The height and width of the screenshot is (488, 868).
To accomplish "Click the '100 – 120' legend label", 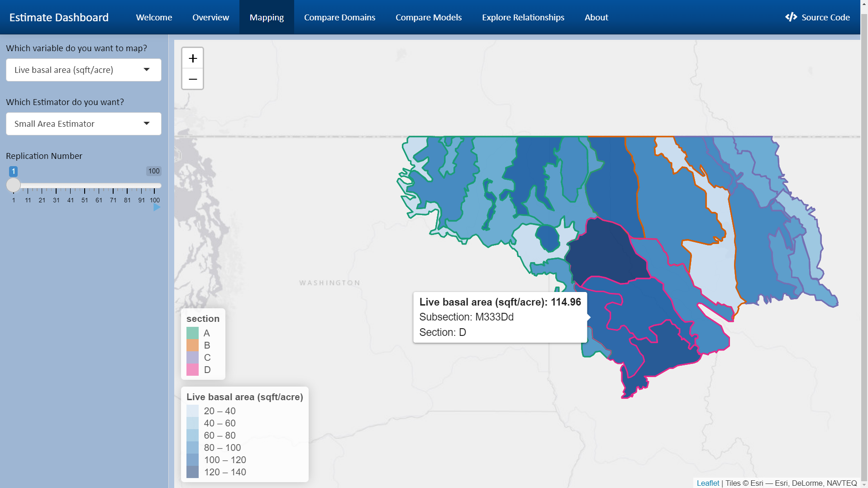I will click(x=225, y=460).
